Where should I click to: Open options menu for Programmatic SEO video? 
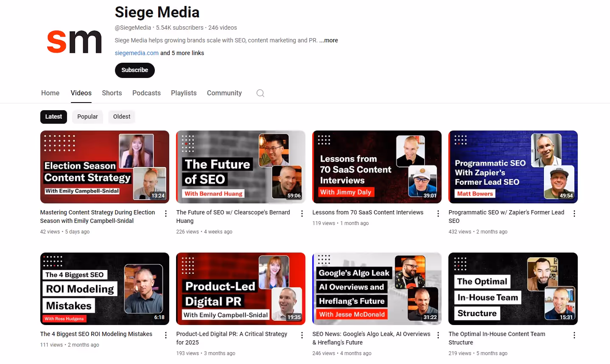pos(574,214)
